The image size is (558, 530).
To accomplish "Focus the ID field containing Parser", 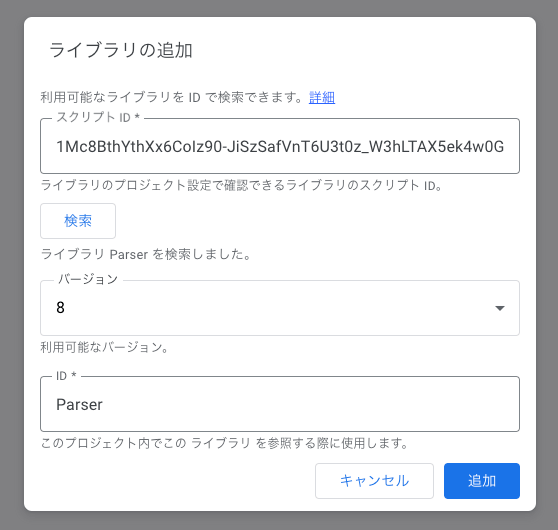I will point(280,404).
